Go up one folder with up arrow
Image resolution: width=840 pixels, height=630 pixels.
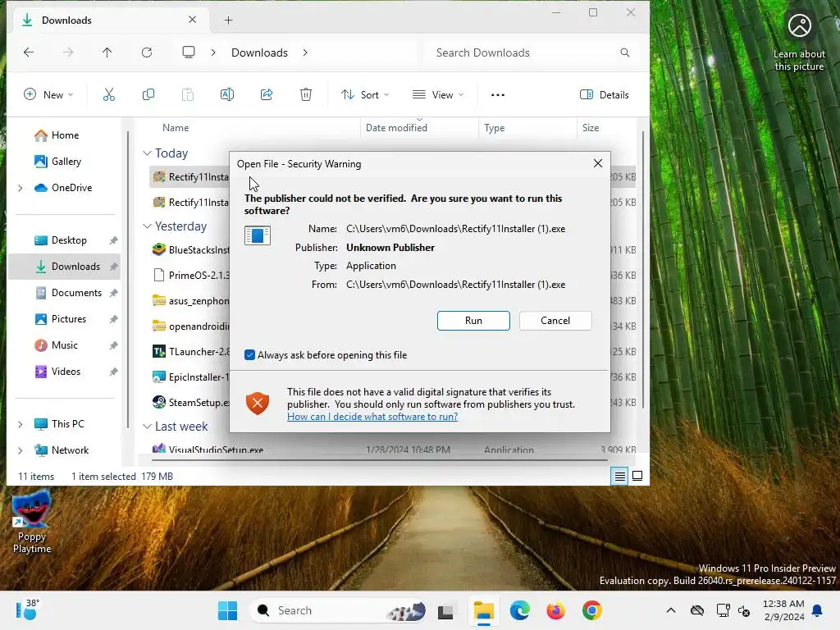click(107, 52)
